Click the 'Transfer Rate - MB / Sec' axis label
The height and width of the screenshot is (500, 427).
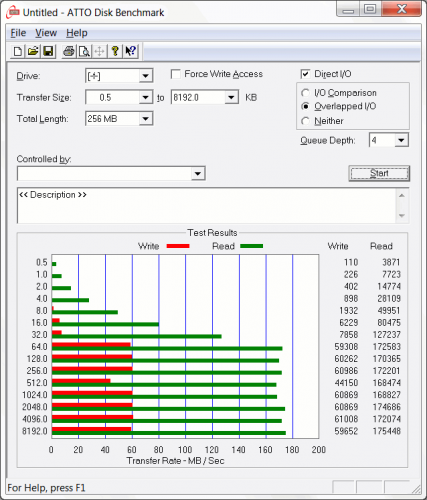(175, 461)
